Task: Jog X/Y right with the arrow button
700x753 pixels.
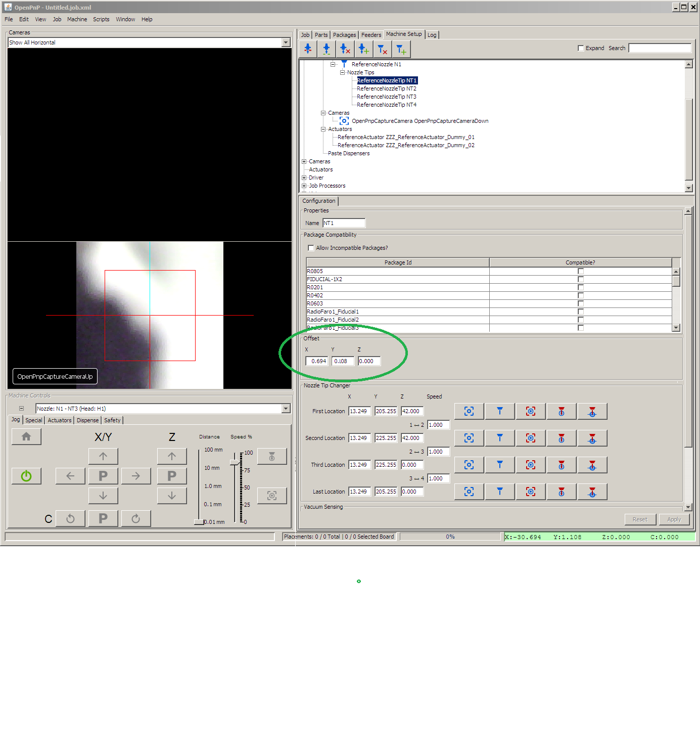Action: pyautogui.click(x=136, y=476)
